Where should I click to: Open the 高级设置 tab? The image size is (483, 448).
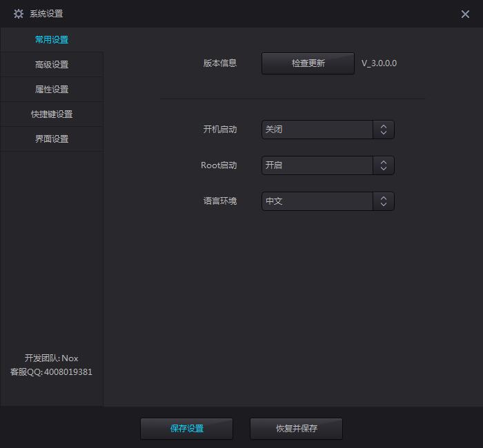click(52, 65)
